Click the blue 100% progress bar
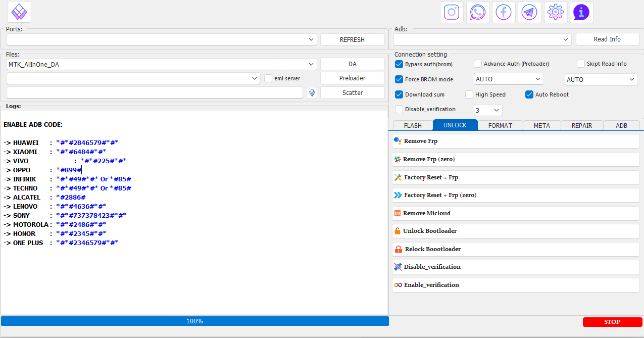 pos(194,321)
